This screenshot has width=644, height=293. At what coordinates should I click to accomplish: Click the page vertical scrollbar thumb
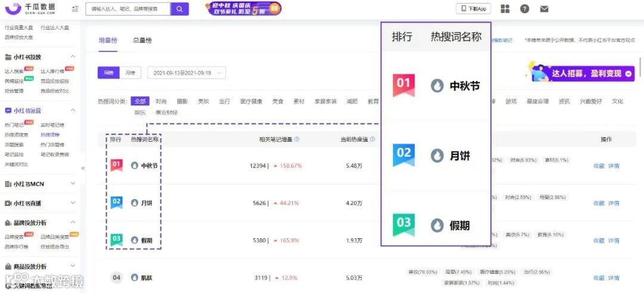pyautogui.click(x=640, y=67)
